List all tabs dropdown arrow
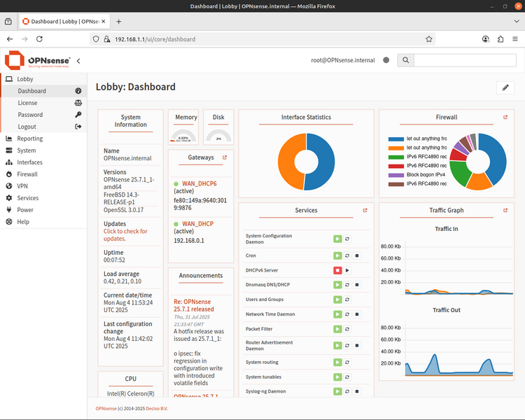525x420 pixels. pyautogui.click(x=517, y=22)
